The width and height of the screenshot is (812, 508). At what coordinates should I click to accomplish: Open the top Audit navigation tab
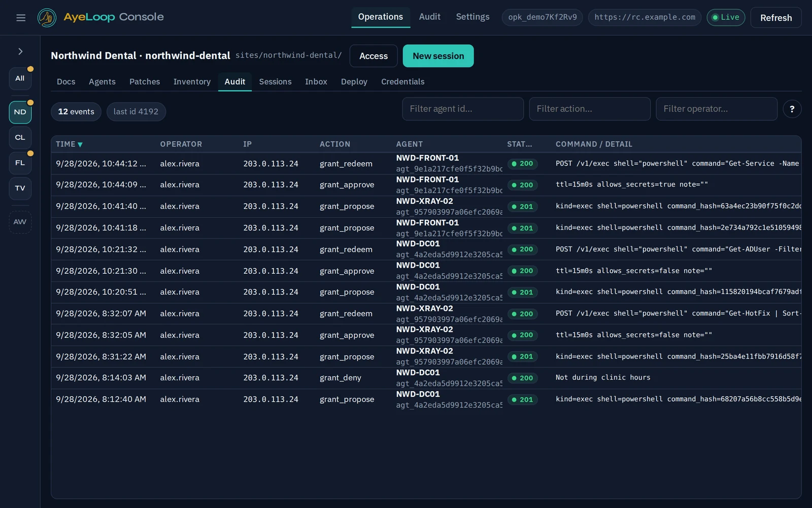[430, 17]
